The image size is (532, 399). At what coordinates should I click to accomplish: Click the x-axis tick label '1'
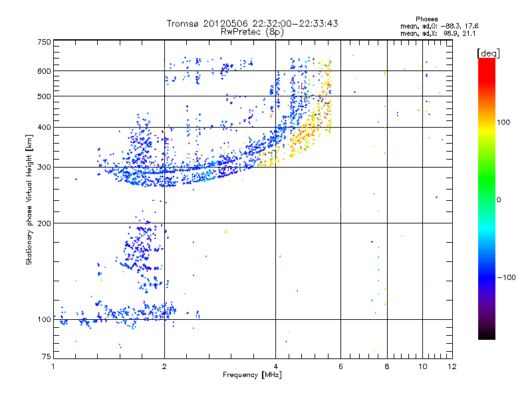coord(53,366)
